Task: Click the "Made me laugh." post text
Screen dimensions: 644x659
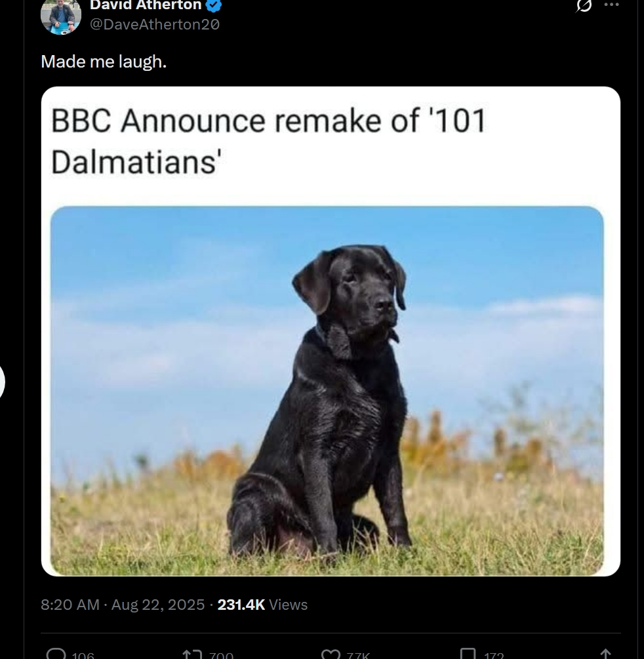Action: pos(104,62)
